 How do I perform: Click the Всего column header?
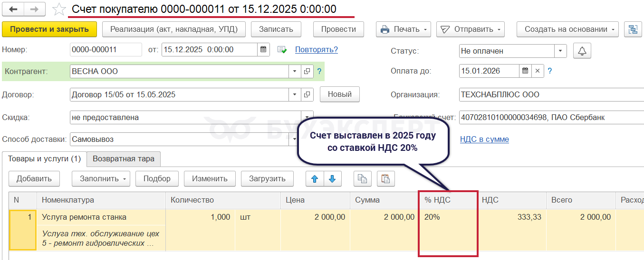coord(581,200)
